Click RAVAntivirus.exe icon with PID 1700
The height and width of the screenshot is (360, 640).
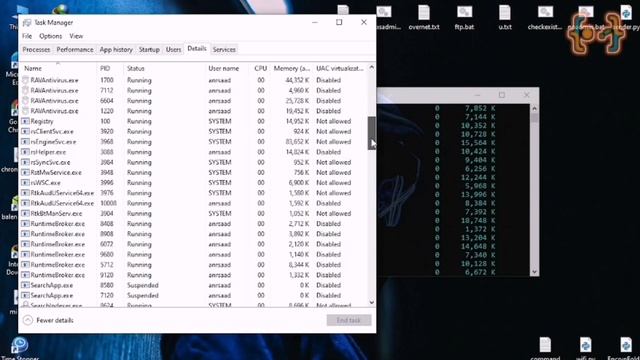[x=25, y=80]
